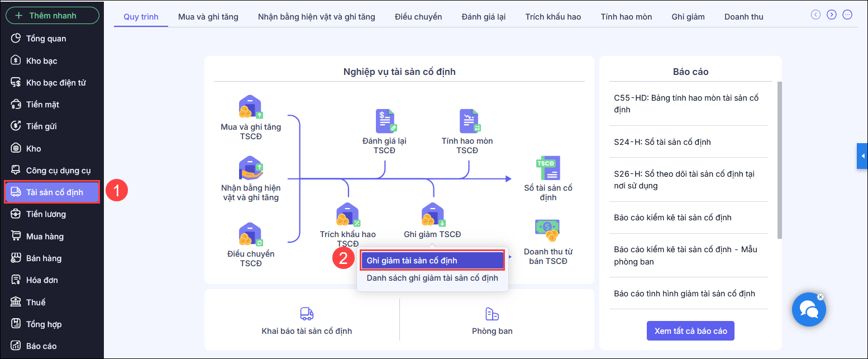This screenshot has width=868, height=359.
Task: Switch to the Đánh giá lại tab
Action: pyautogui.click(x=484, y=17)
